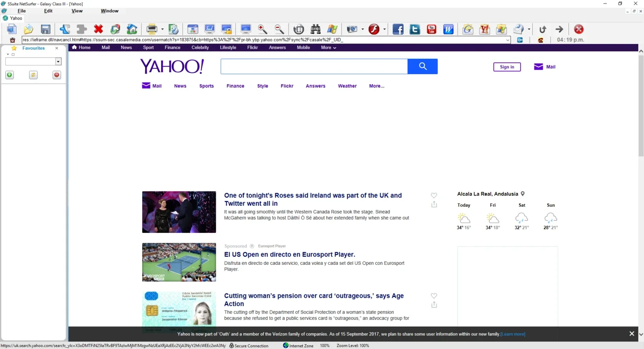Click the Learn more link in Oath notice

tap(513, 334)
